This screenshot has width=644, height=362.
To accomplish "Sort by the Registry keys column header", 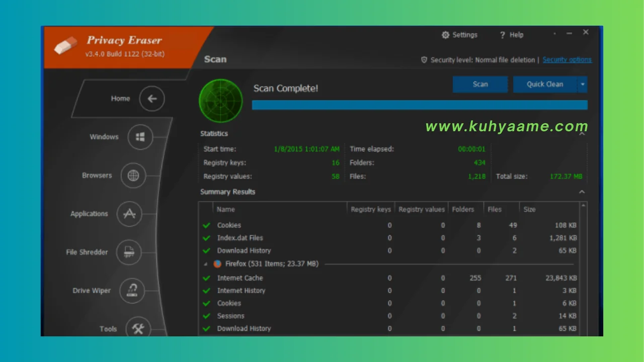I will (x=371, y=210).
